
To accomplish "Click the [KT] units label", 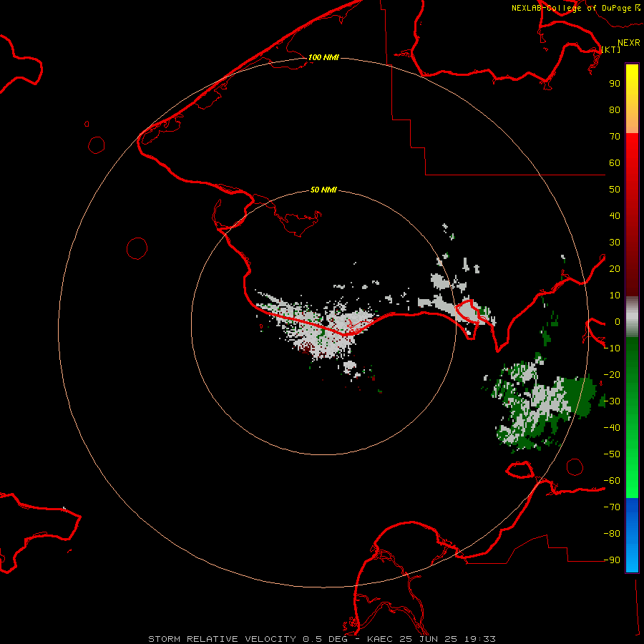I will click(x=611, y=49).
